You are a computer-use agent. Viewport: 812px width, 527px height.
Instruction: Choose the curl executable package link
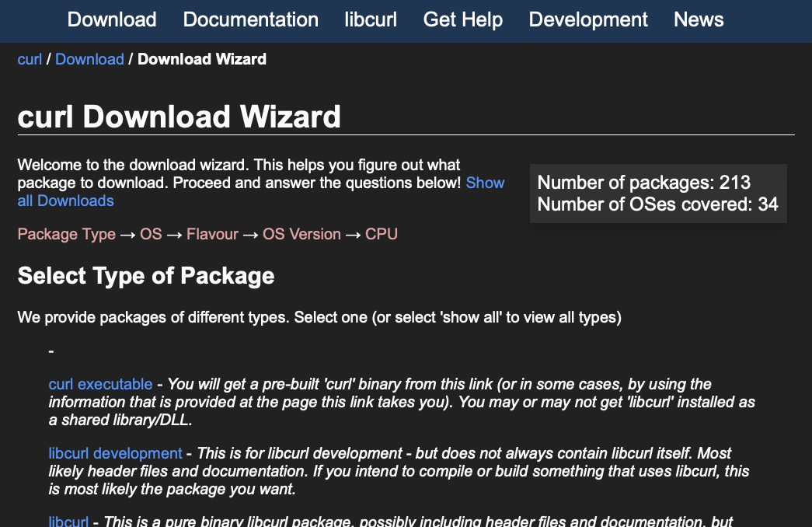click(x=100, y=384)
